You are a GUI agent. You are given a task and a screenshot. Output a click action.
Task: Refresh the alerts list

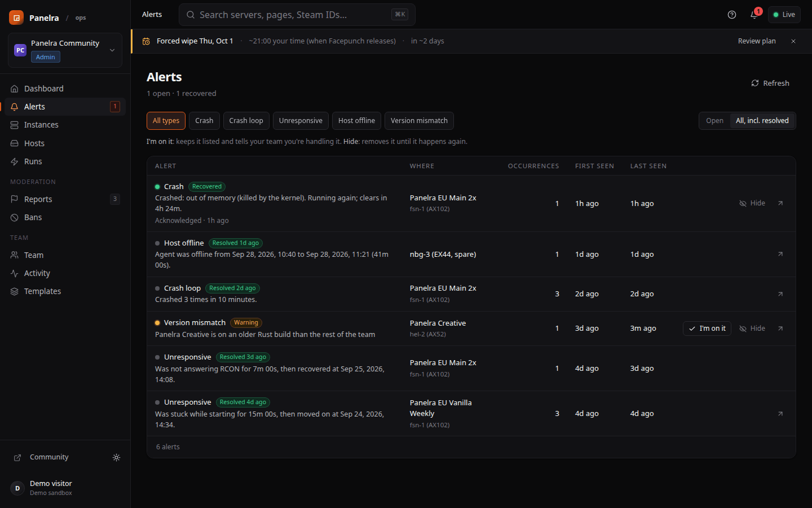tap(770, 83)
